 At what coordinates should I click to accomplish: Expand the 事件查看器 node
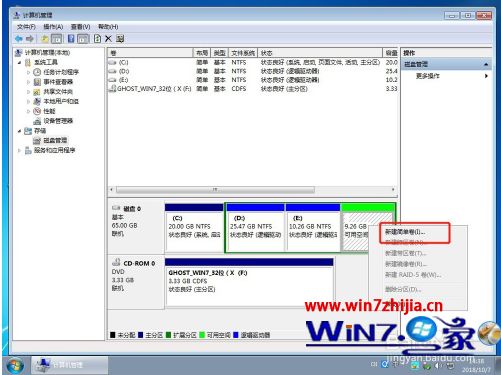pos(28,82)
